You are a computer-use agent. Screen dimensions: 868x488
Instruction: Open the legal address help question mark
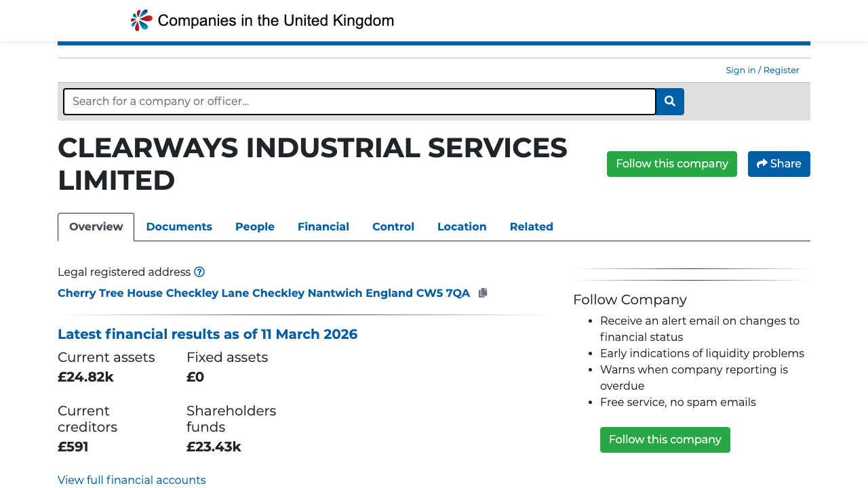[199, 271]
